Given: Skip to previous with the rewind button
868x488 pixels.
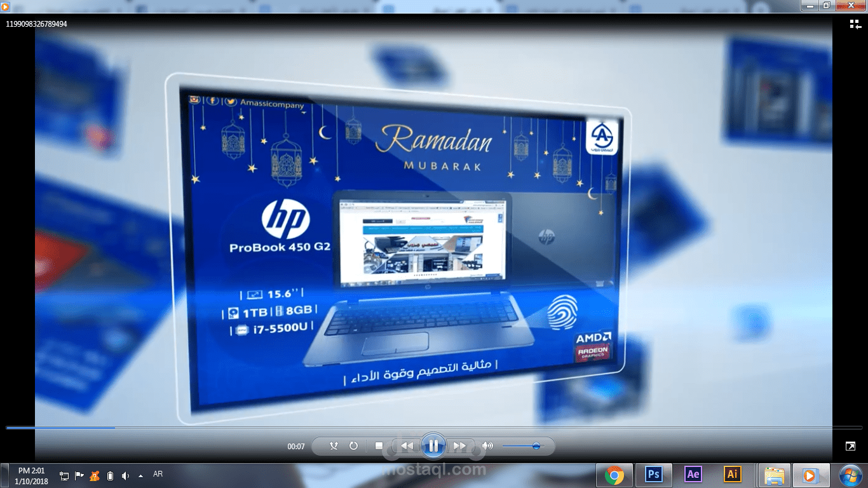Looking at the screenshot, I should coord(407,446).
